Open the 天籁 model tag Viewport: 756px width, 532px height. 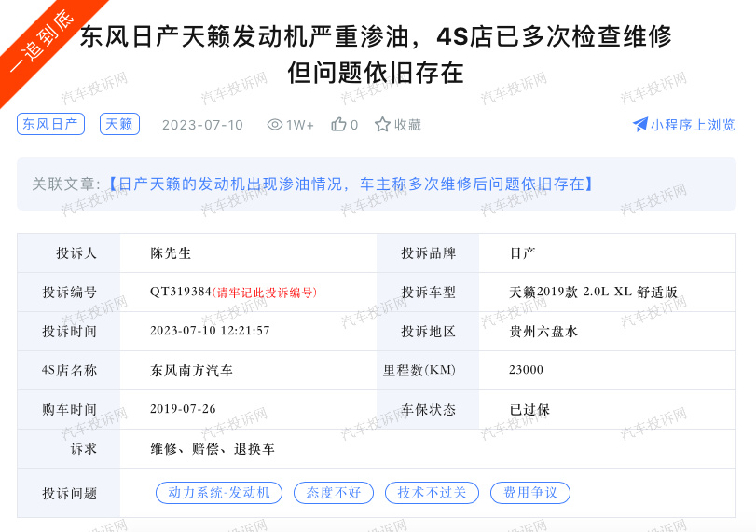119,124
